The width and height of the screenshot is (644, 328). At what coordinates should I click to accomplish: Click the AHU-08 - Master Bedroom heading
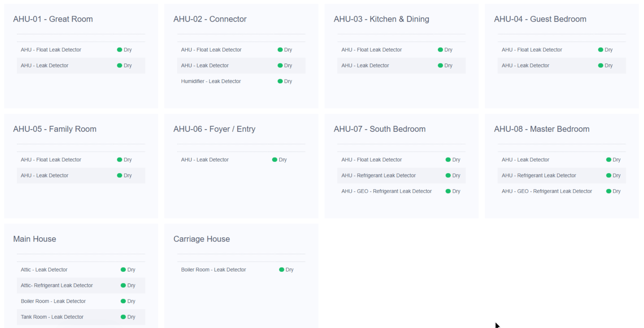[541, 129]
